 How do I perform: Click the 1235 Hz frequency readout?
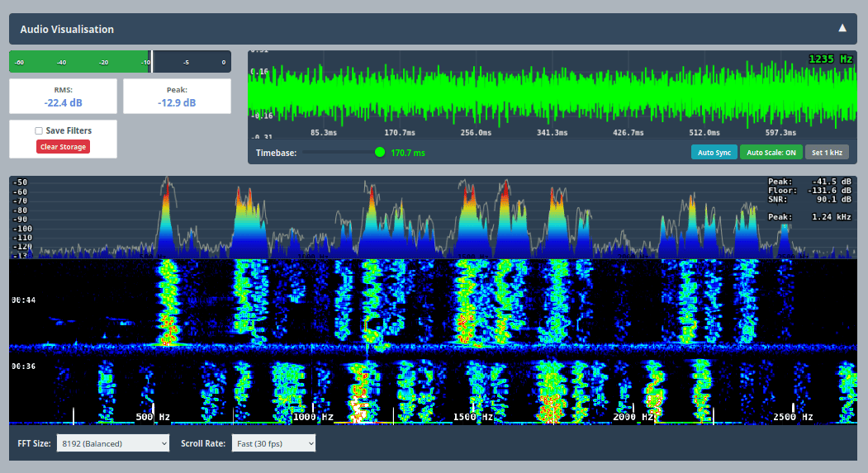coord(830,59)
